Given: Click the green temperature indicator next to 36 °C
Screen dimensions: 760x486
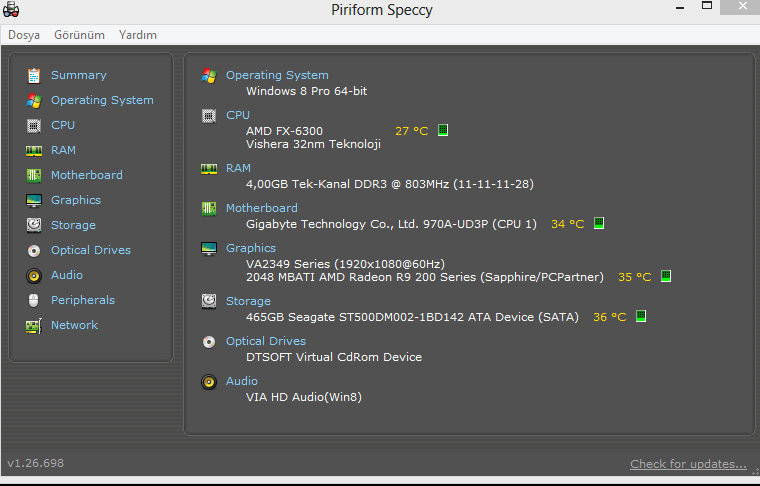Looking at the screenshot, I should coord(641,316).
